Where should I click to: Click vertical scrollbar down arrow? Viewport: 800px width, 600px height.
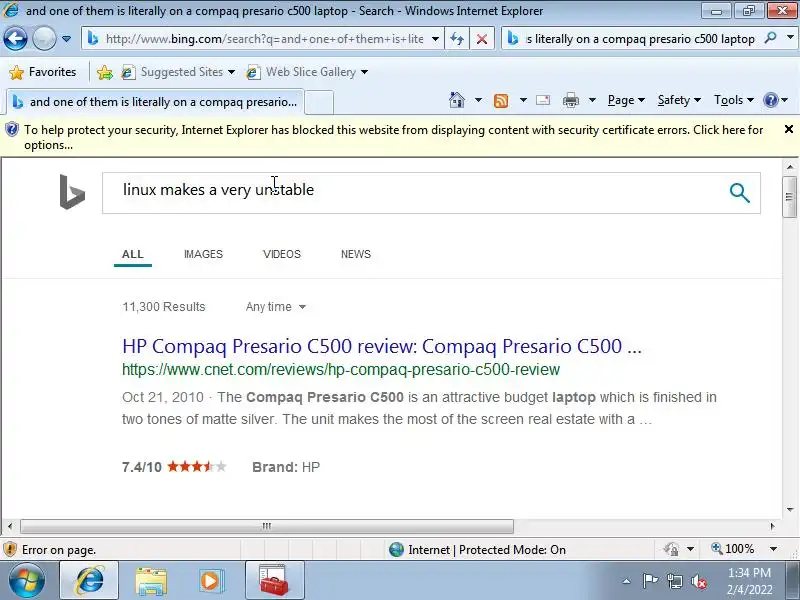[x=790, y=509]
